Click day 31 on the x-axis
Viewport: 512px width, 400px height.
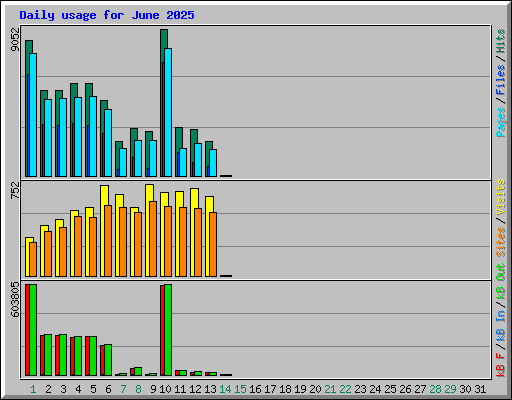(x=480, y=389)
